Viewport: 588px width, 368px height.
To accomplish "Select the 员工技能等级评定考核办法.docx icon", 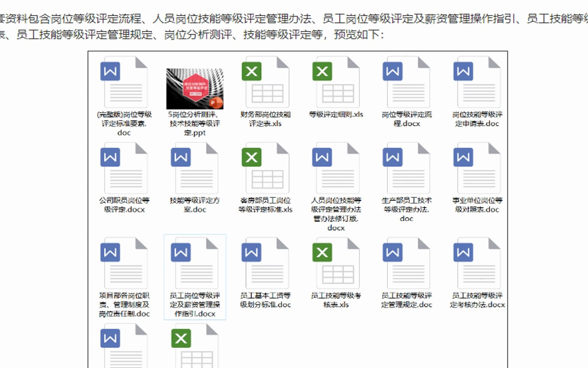I will pyautogui.click(x=477, y=263).
